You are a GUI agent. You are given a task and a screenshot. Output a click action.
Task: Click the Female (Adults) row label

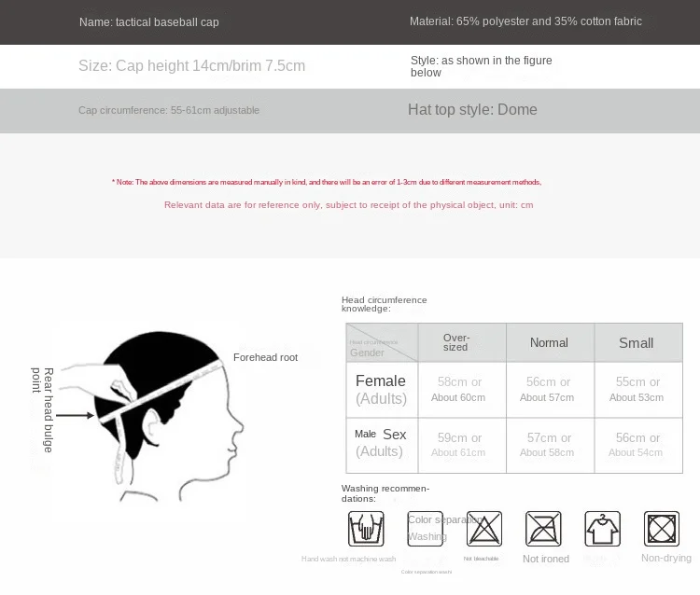[x=381, y=390]
